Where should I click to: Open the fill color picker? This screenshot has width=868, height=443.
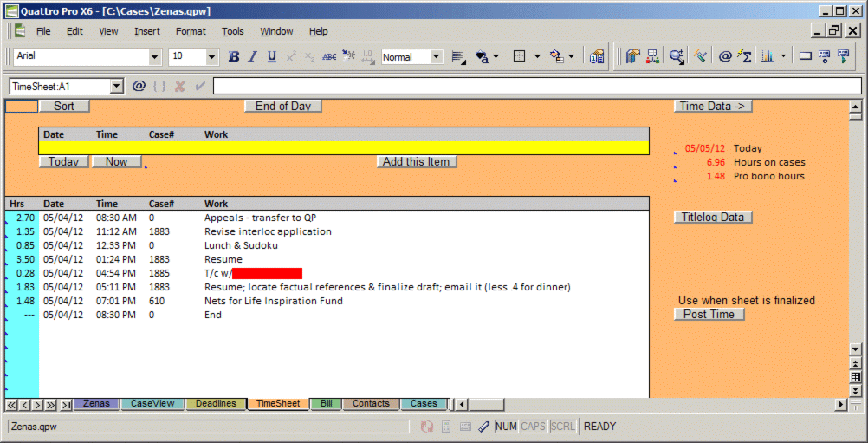pos(558,57)
